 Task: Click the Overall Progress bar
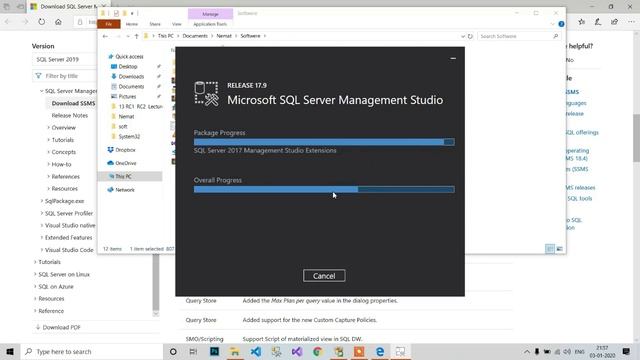pos(324,189)
